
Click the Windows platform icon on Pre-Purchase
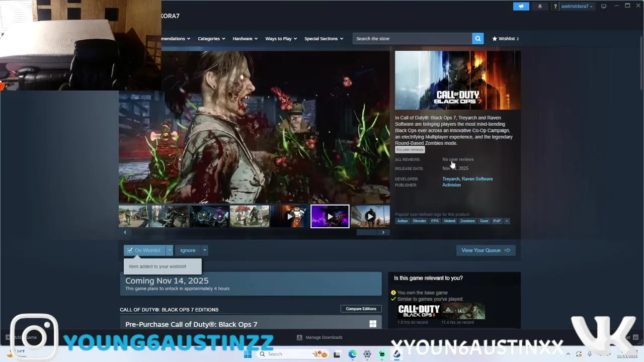coord(373,324)
